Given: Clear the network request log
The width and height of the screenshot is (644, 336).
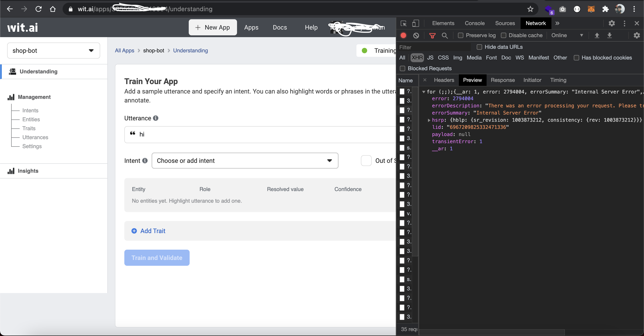Looking at the screenshot, I should coord(416,35).
